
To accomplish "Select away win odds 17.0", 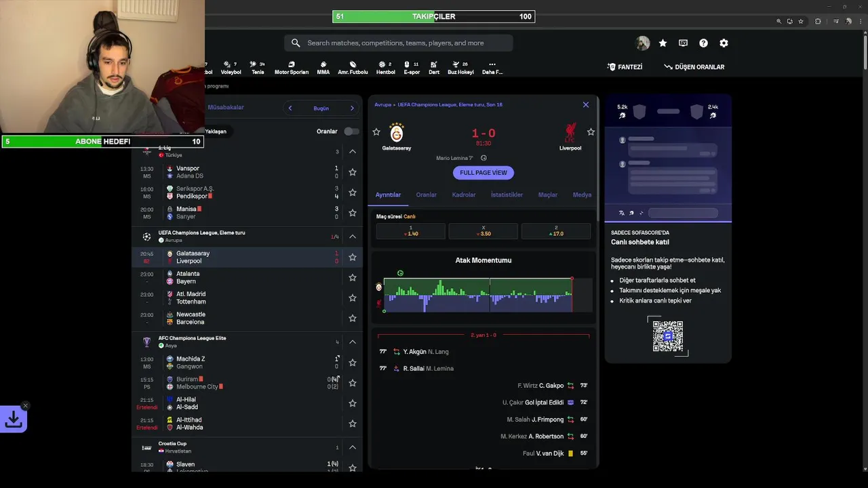I will tap(556, 231).
